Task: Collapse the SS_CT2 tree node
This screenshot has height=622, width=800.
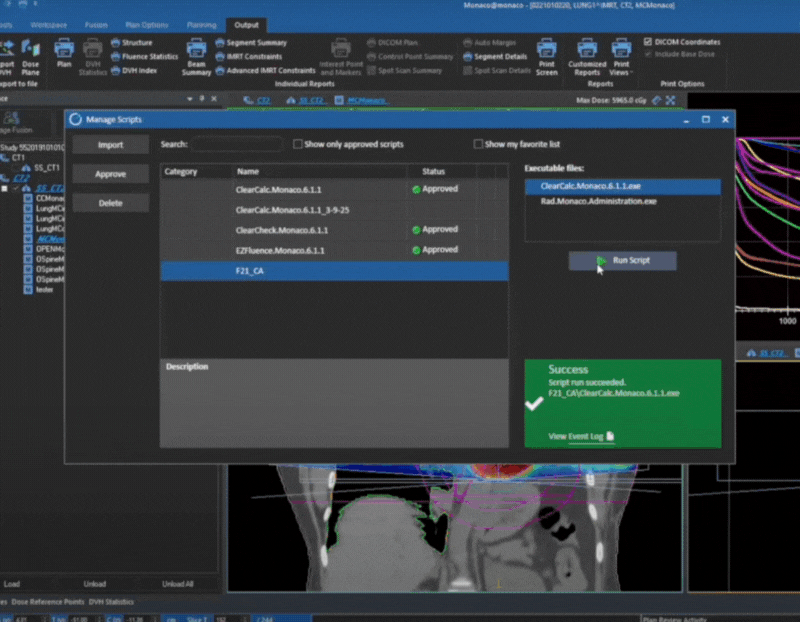Action: pyautogui.click(x=5, y=188)
